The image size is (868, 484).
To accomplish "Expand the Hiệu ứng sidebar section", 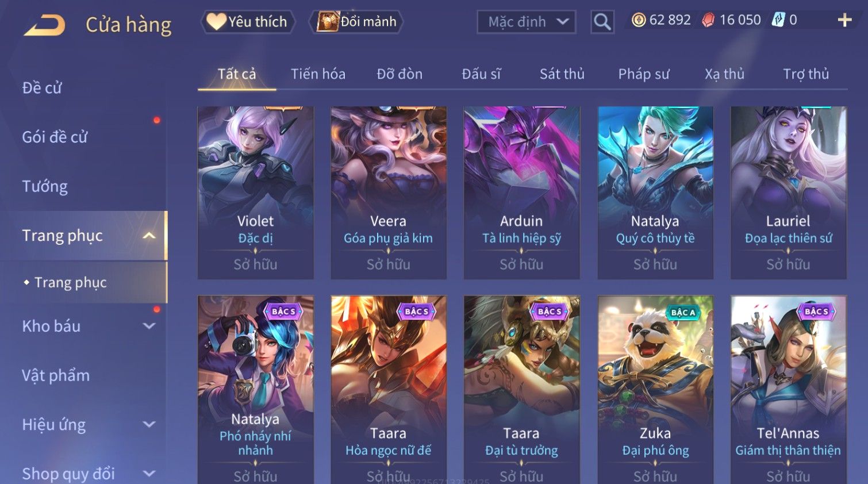I will (x=149, y=425).
